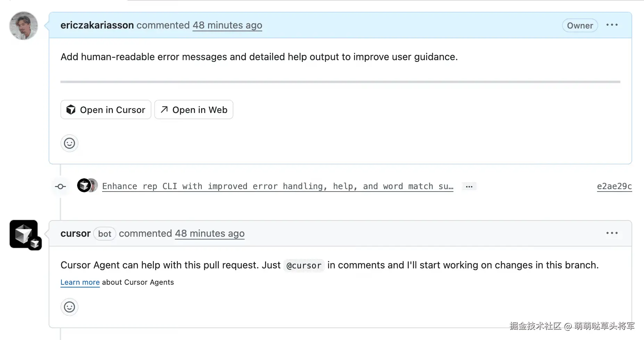Open the options menu on cursor bot's comment
The image size is (644, 340).
(x=612, y=233)
